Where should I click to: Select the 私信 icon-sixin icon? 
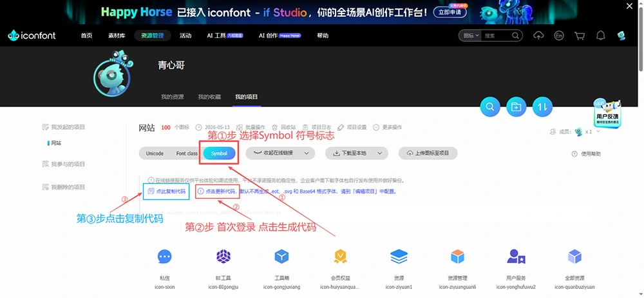165,257
